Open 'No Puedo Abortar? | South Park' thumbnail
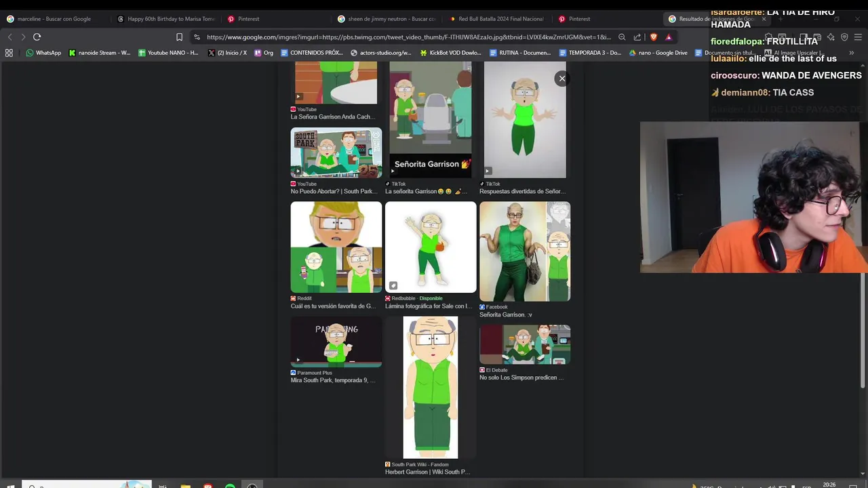This screenshot has width=868, height=488. [x=336, y=152]
